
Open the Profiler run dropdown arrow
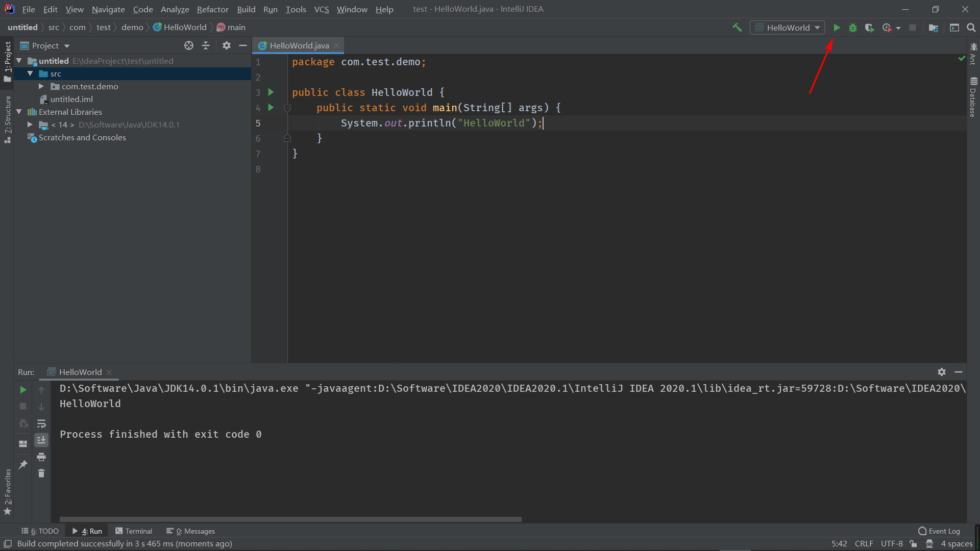[898, 28]
